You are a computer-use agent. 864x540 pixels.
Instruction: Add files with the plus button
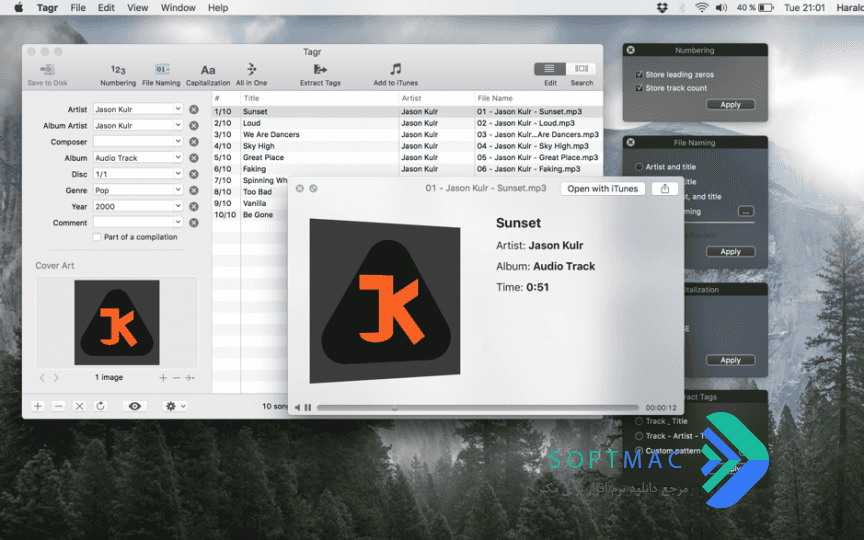pos(37,406)
